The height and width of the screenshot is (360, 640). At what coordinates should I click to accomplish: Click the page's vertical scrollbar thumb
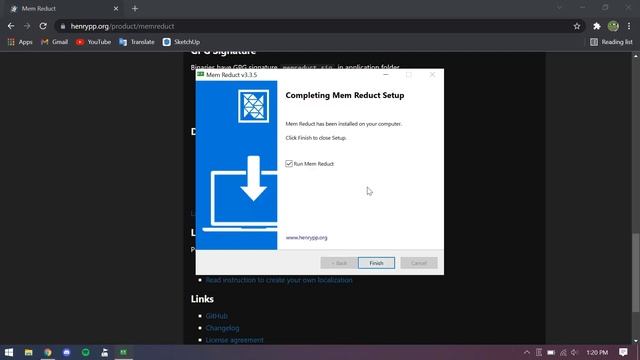[x=636, y=273]
